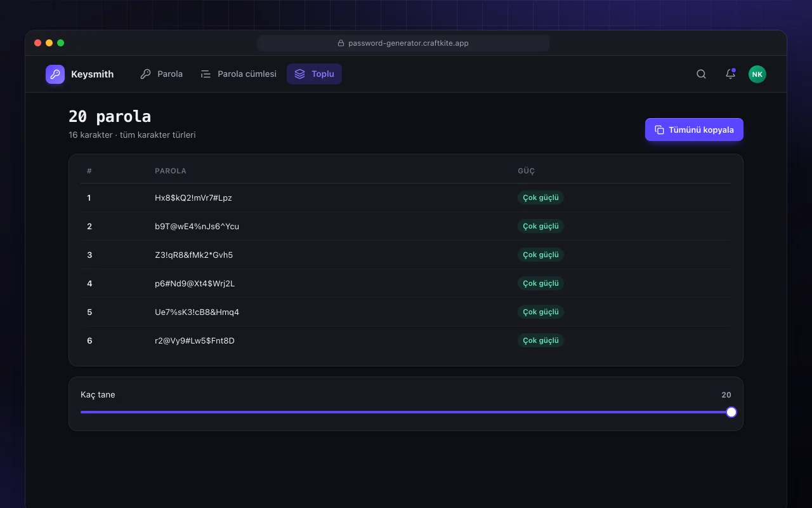The height and width of the screenshot is (508, 812).
Task: Click the Çok güçlü badge in row 5
Action: click(540, 312)
